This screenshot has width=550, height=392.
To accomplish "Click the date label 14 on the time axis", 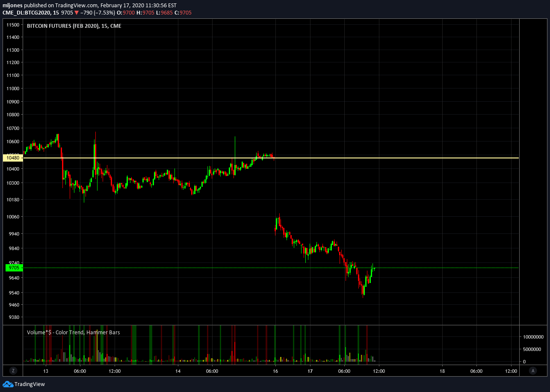I will click(177, 371).
